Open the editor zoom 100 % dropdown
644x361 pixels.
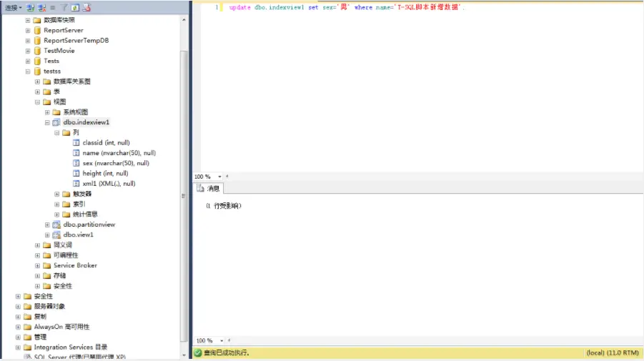click(219, 177)
